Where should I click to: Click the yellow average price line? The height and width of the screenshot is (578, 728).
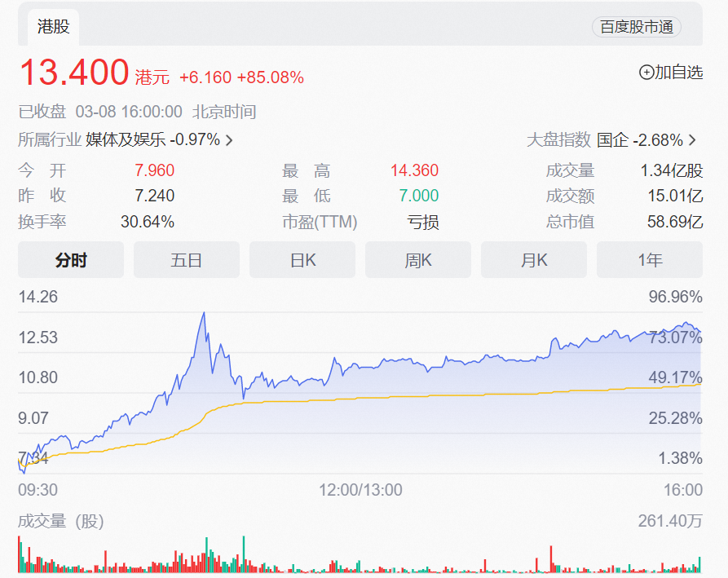click(408, 395)
